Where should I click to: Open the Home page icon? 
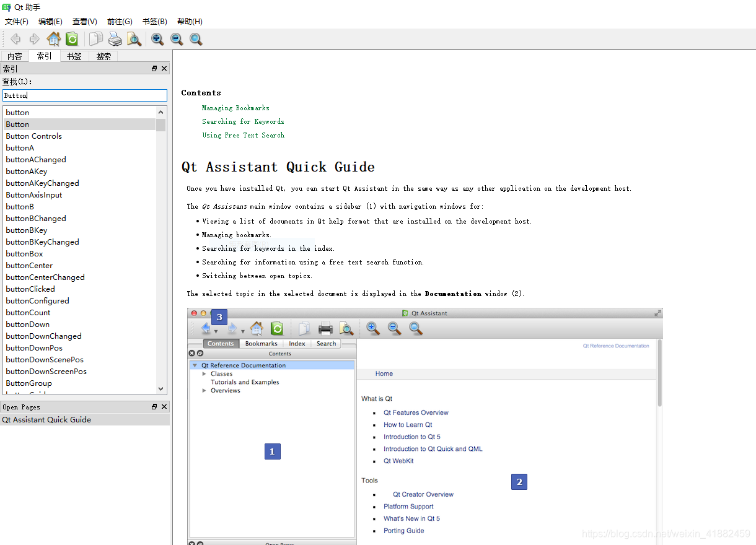(54, 39)
